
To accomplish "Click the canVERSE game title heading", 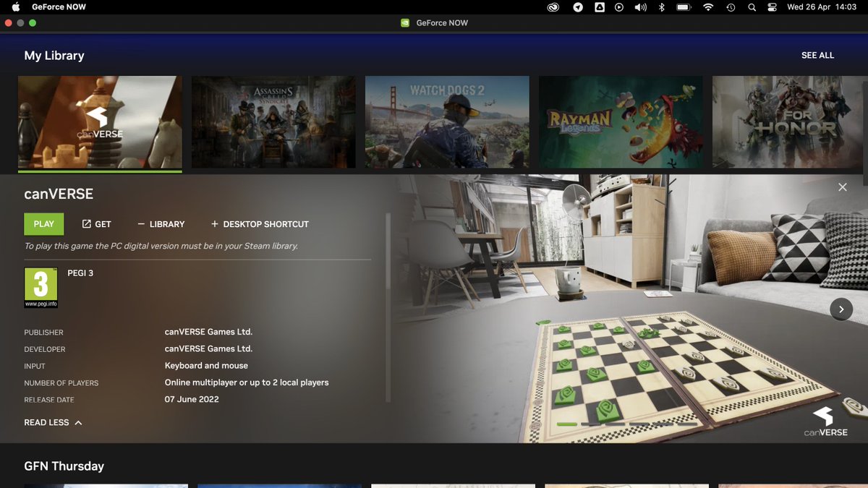I will pyautogui.click(x=59, y=194).
